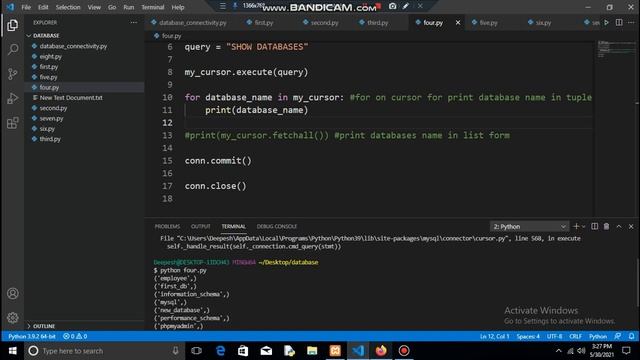Split the terminal panel

click(x=595, y=226)
